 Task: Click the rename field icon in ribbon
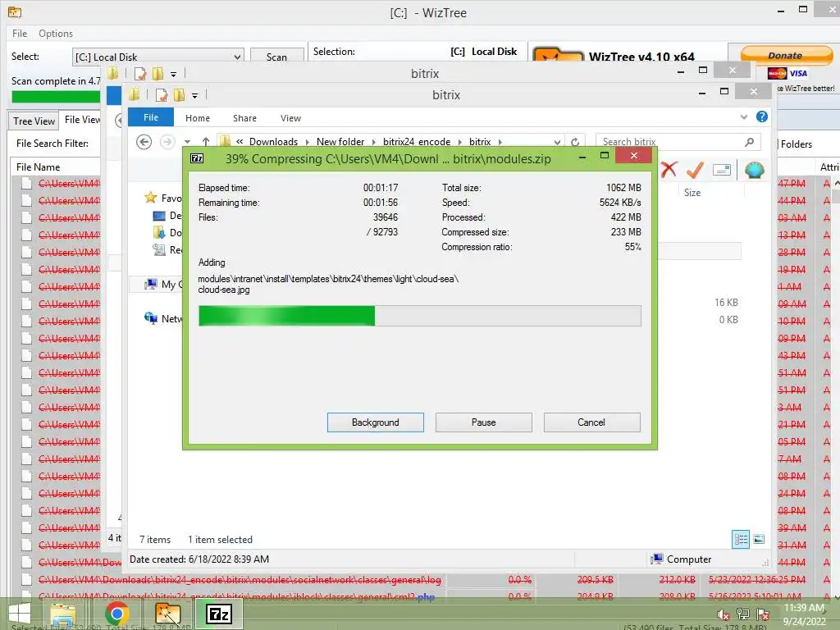tap(722, 171)
